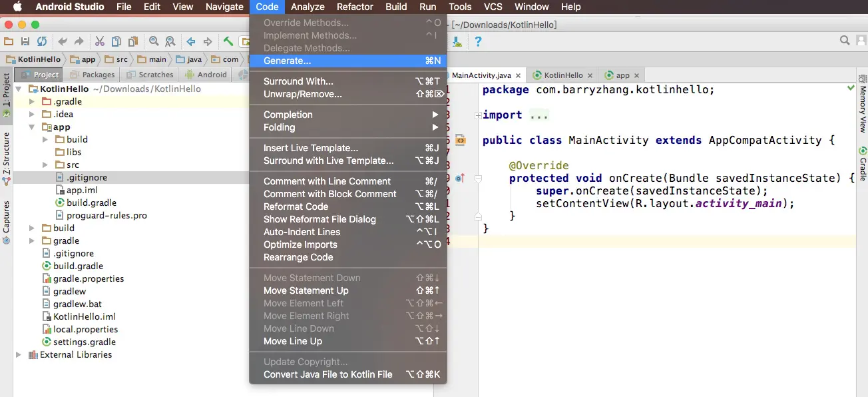Image resolution: width=868 pixels, height=397 pixels.
Task: Choose Generate... from Code menu
Action: (348, 61)
